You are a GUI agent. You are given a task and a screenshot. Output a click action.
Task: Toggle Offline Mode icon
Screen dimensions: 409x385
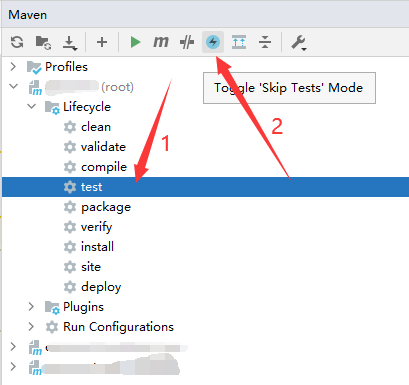[187, 42]
